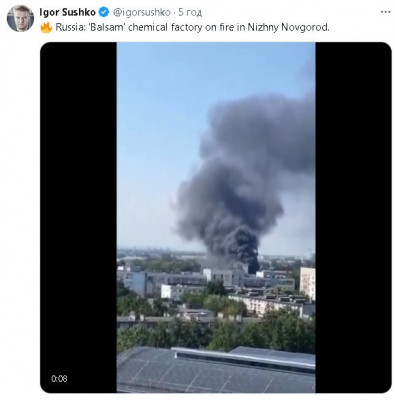Open the tweet via the '5 год' timestamp
This screenshot has width=395, height=400.
pyautogui.click(x=190, y=13)
